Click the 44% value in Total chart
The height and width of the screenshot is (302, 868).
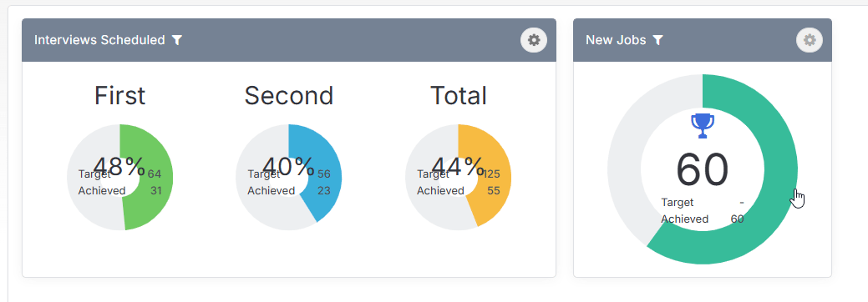click(458, 166)
